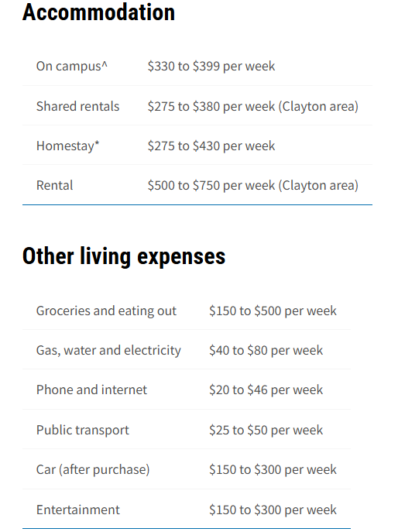Click the $25 to $50 per week price
The width and height of the screenshot is (398, 532).
(266, 430)
